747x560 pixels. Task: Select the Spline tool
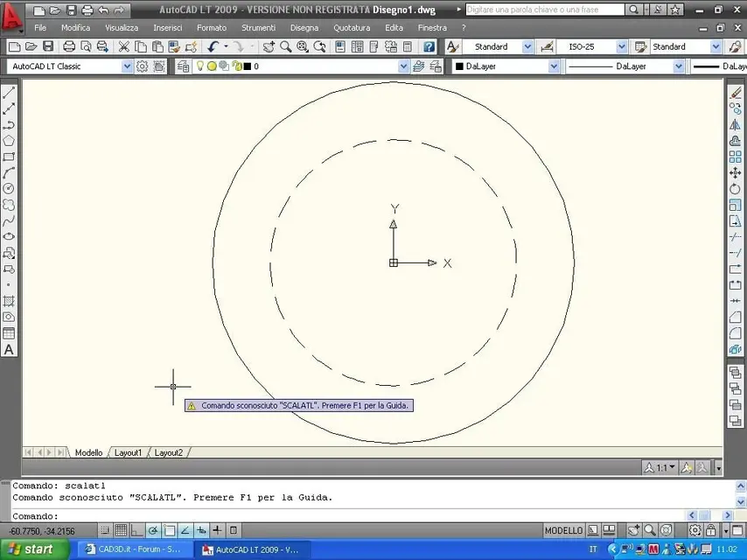pyautogui.click(x=9, y=221)
